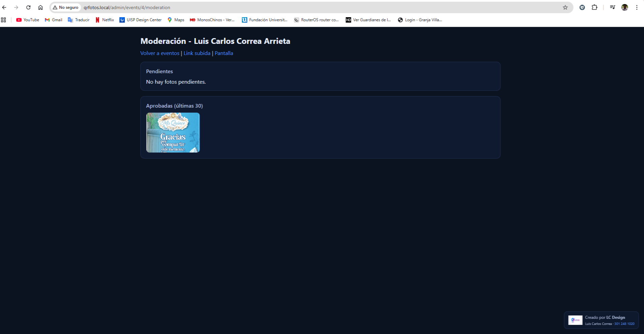Click the browser extensions puzzle icon

point(594,7)
